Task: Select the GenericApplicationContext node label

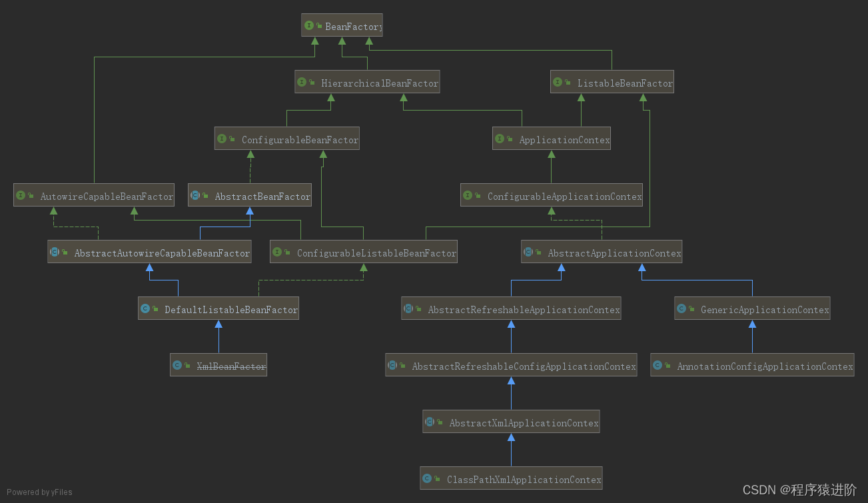Action: pyautogui.click(x=765, y=310)
